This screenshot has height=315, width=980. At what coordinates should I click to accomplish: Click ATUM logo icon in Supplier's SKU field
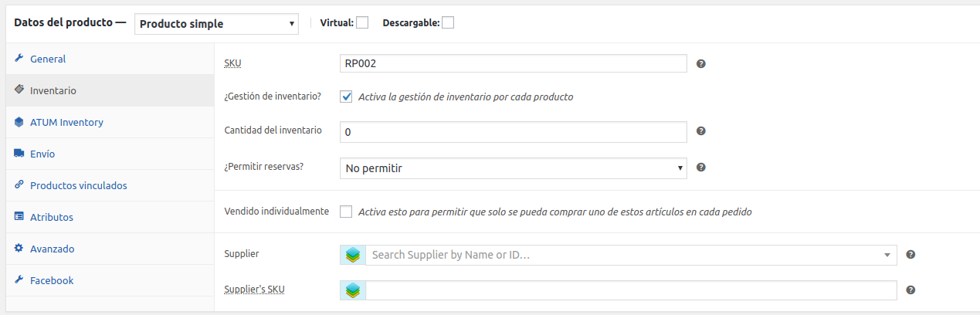click(x=353, y=290)
